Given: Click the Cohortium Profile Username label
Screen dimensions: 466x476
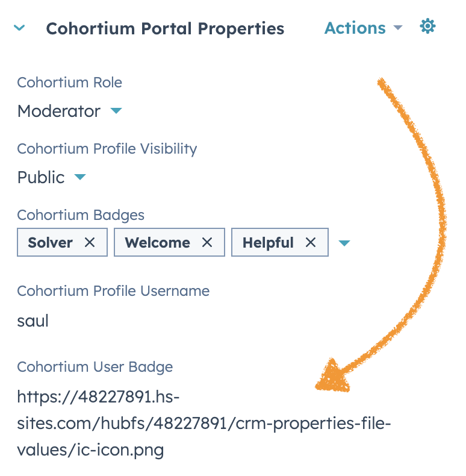Looking at the screenshot, I should click(113, 291).
